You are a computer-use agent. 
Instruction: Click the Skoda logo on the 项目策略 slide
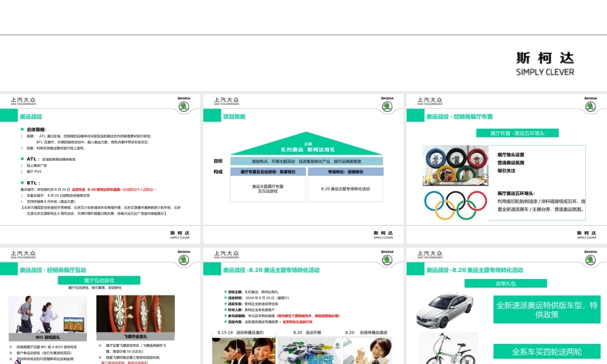point(387,105)
